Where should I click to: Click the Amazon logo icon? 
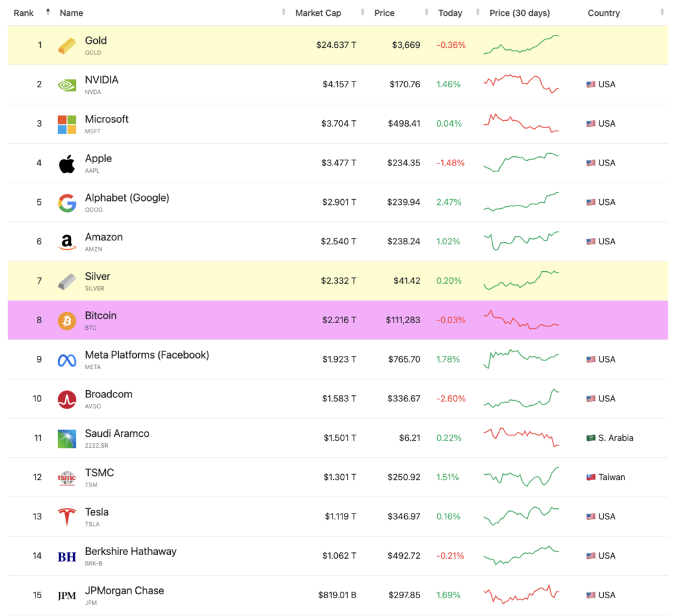pyautogui.click(x=67, y=242)
